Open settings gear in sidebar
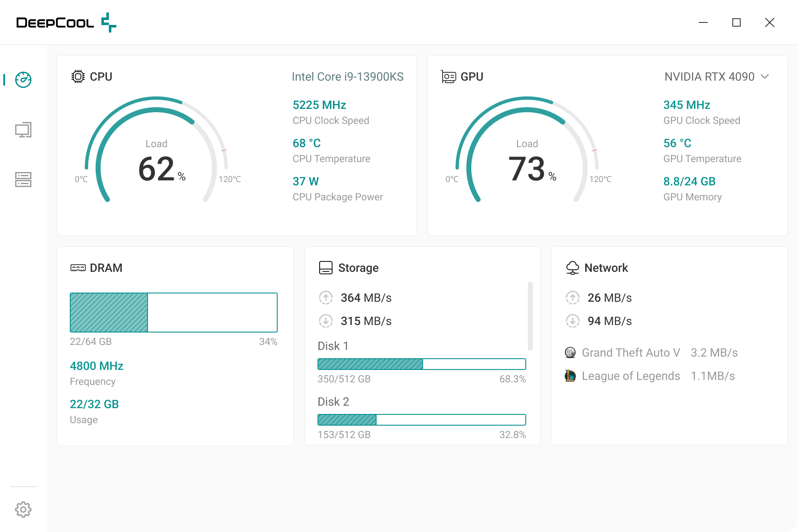The image size is (798, 532). [x=23, y=509]
